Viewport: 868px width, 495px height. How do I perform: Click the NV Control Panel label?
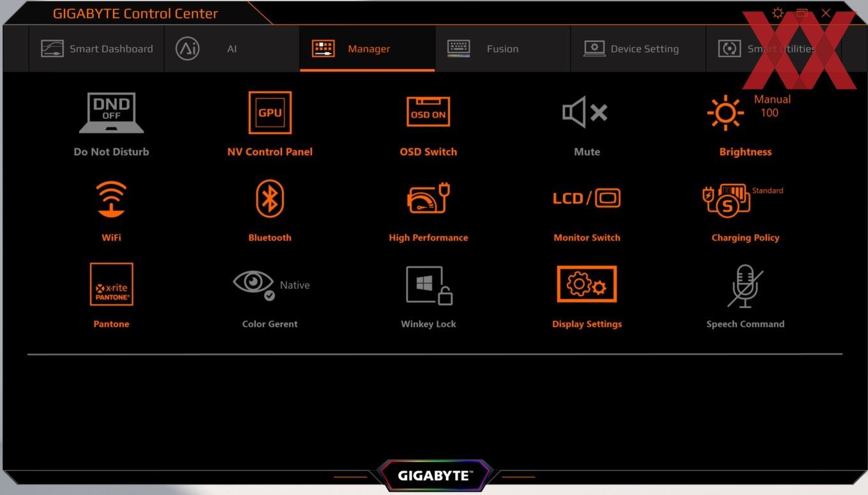click(x=270, y=152)
